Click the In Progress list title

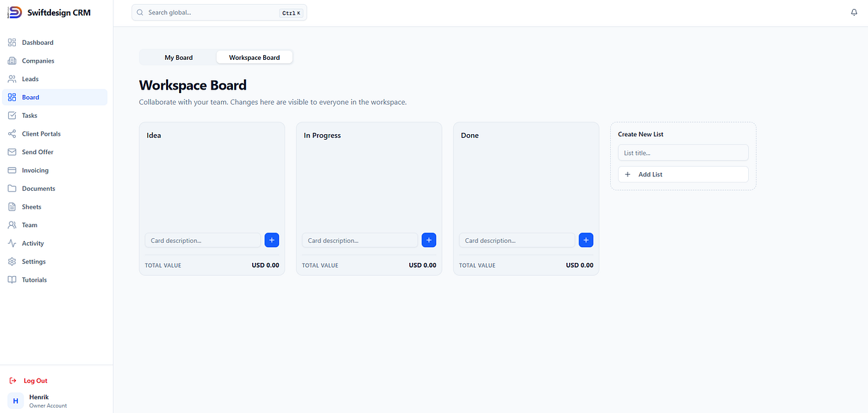point(322,136)
